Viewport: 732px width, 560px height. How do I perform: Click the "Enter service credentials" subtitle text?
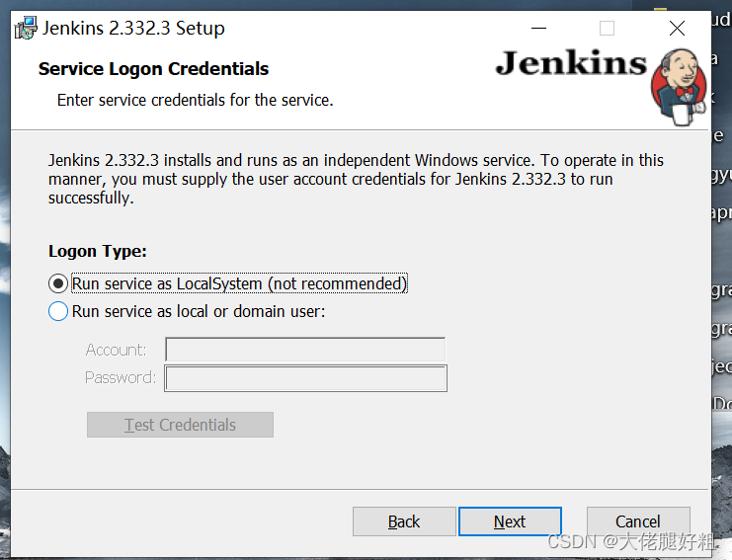coord(195,100)
